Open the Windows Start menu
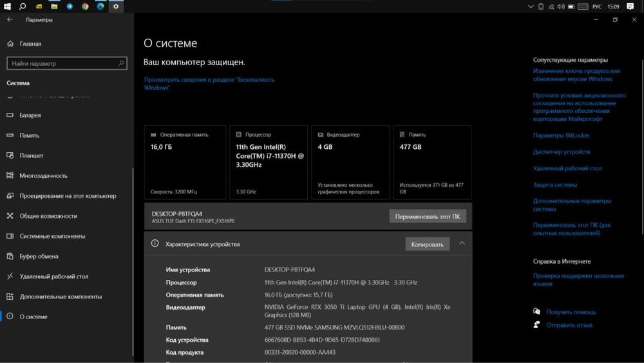Image resolution: width=644 pixels, height=363 pixels. coord(7,6)
